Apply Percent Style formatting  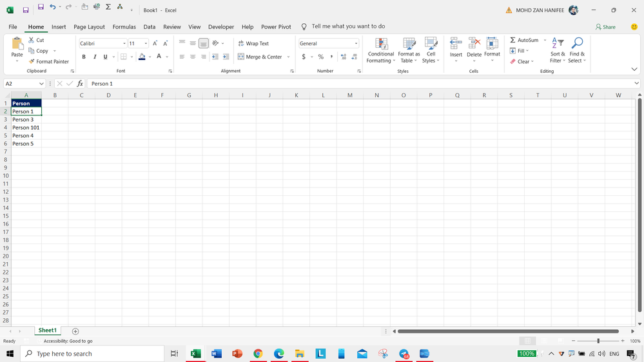pos(321,57)
